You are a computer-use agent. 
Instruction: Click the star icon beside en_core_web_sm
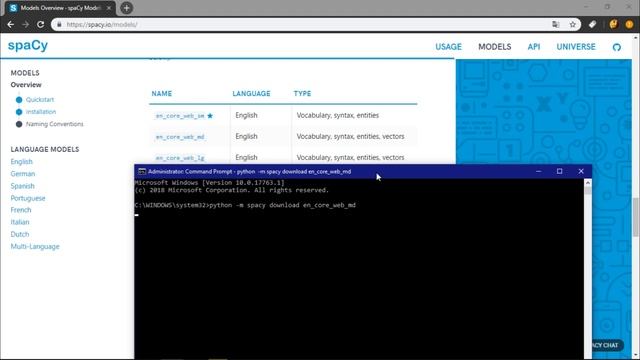click(210, 116)
